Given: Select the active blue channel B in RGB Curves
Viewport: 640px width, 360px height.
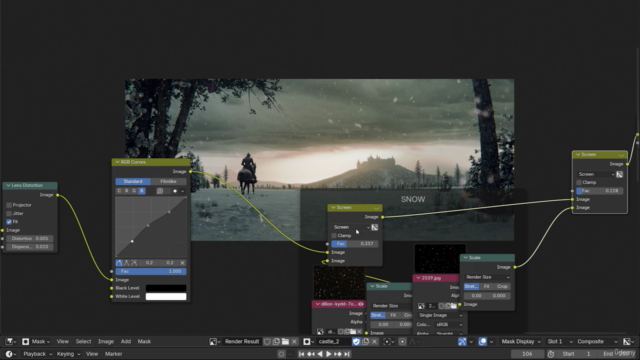Looking at the screenshot, I should (142, 191).
